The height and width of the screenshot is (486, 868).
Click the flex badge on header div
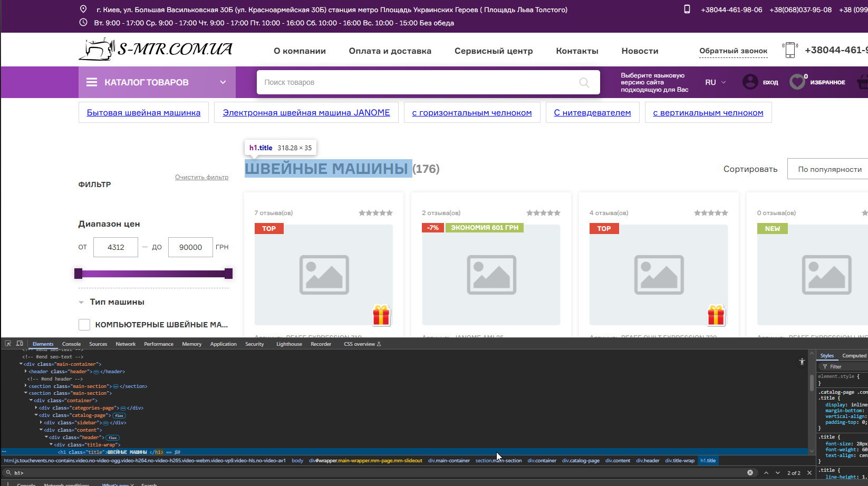click(x=113, y=438)
